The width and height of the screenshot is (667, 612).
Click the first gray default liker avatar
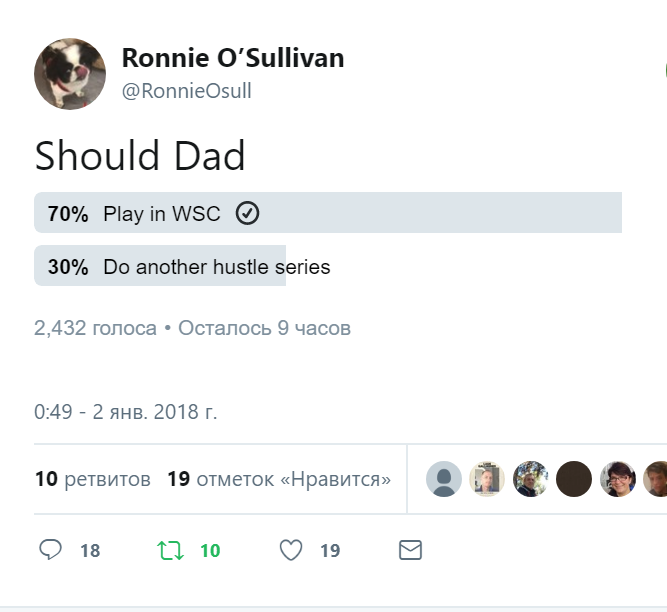coord(444,479)
